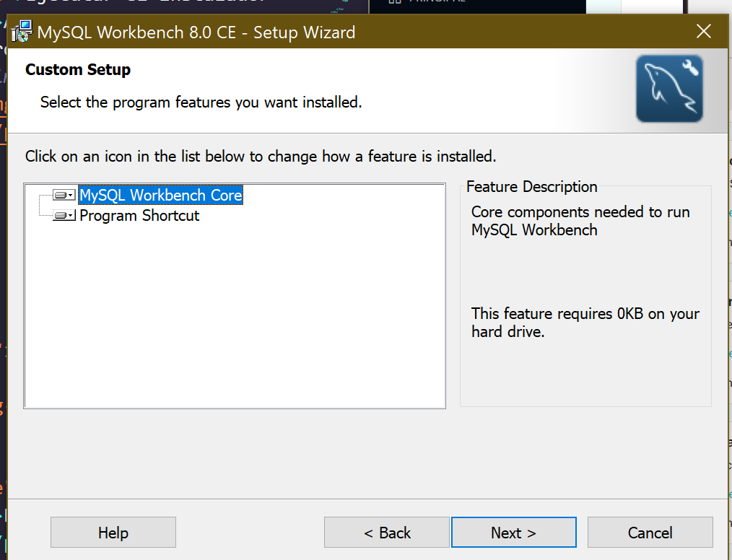
Task: Open the Program Shortcut feature install-state dropdown icon
Action: tap(64, 216)
